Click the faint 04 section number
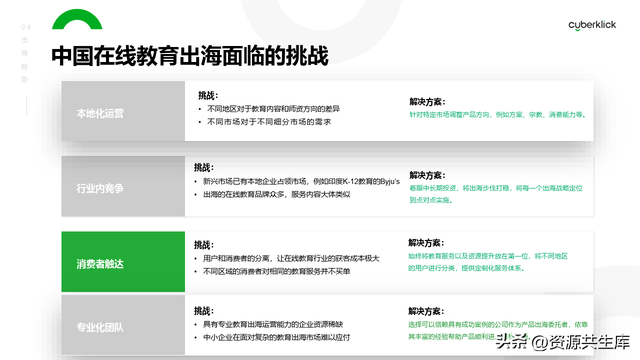This screenshot has height=360, width=640. point(25,27)
